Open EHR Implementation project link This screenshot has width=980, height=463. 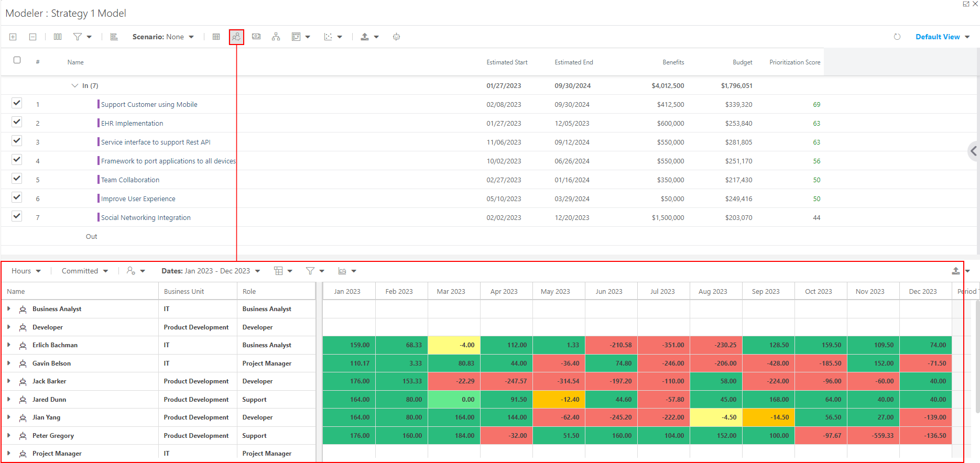coord(132,124)
